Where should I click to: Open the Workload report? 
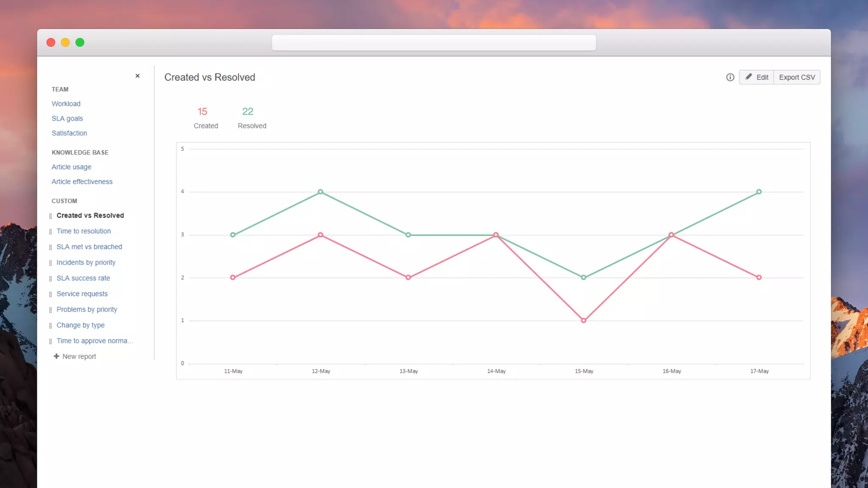66,104
